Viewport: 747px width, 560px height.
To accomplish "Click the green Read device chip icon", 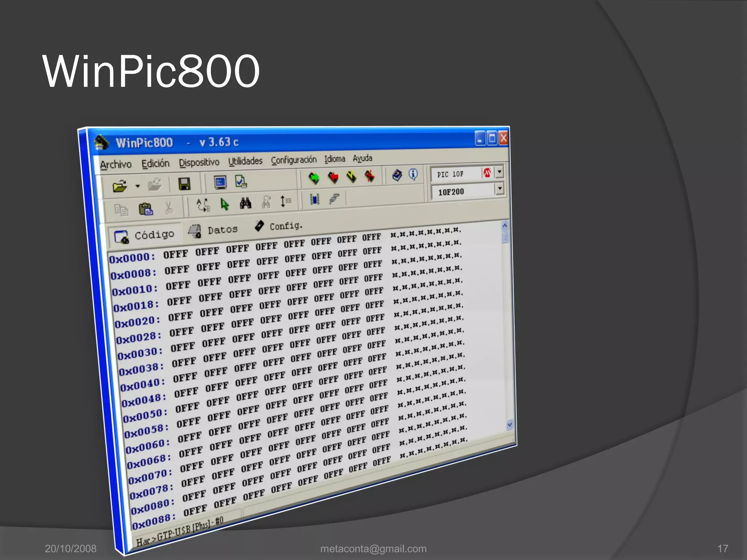I will 314,178.
